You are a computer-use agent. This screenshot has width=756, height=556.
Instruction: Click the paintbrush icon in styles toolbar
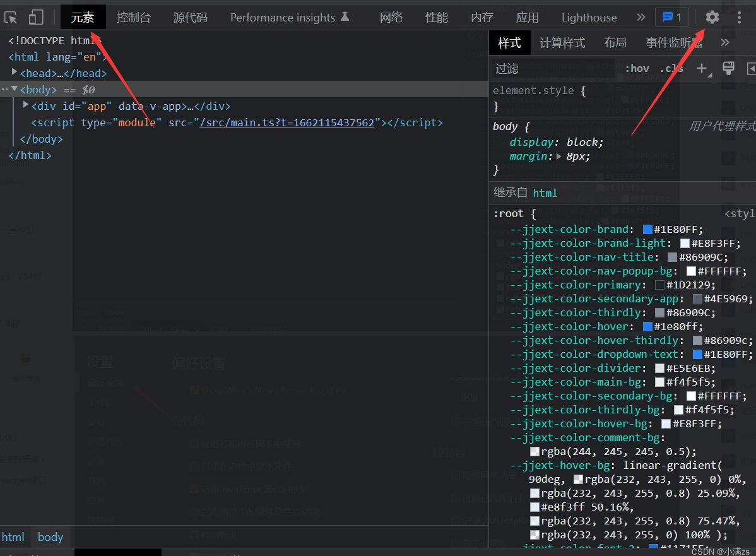pyautogui.click(x=728, y=68)
